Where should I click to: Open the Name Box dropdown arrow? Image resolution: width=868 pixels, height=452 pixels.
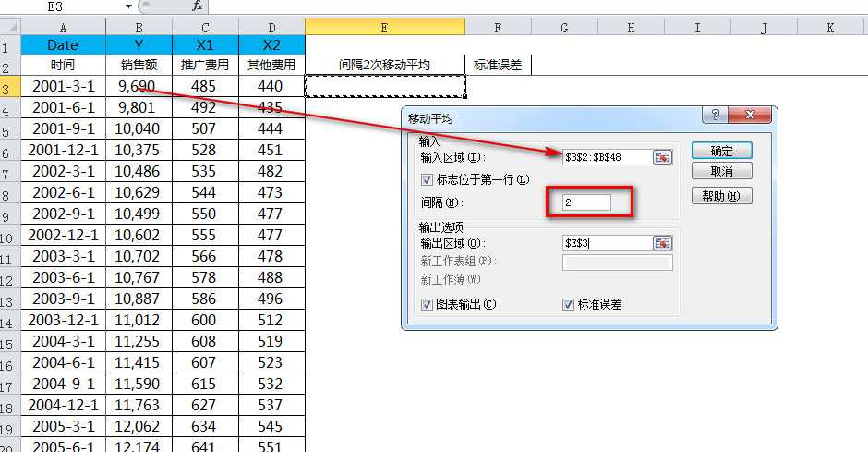click(x=128, y=6)
